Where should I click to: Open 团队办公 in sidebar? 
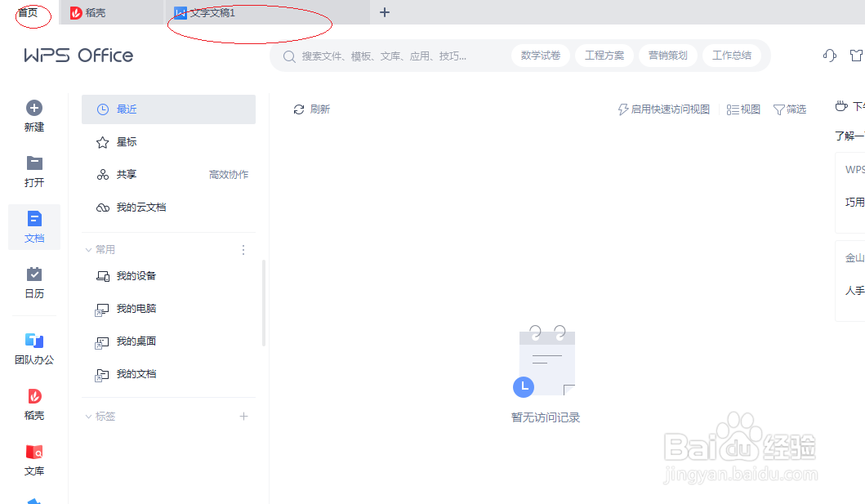coord(34,349)
